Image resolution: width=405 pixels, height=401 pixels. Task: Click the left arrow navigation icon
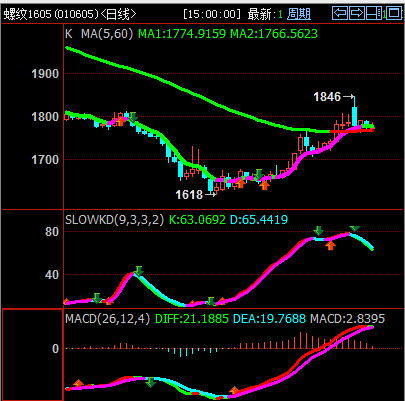click(x=340, y=13)
